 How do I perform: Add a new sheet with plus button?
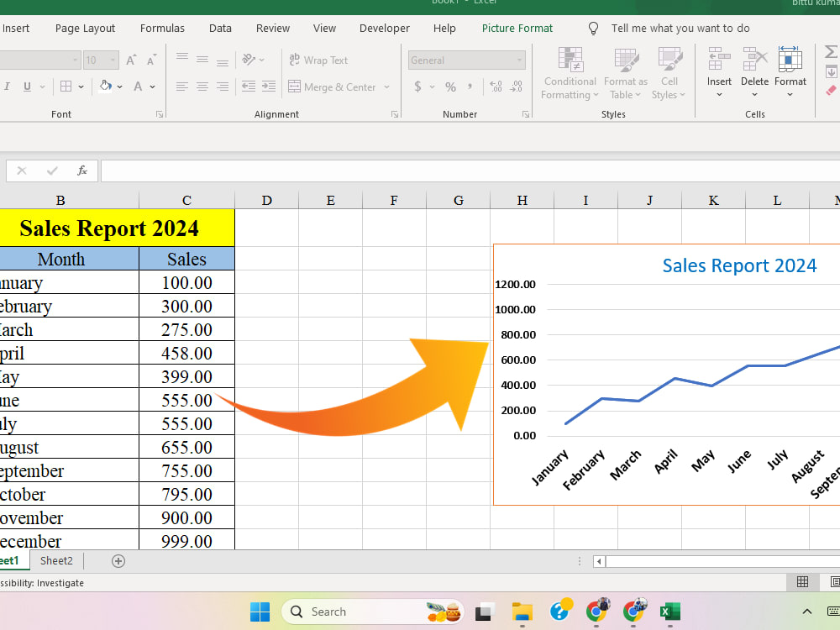tap(118, 561)
